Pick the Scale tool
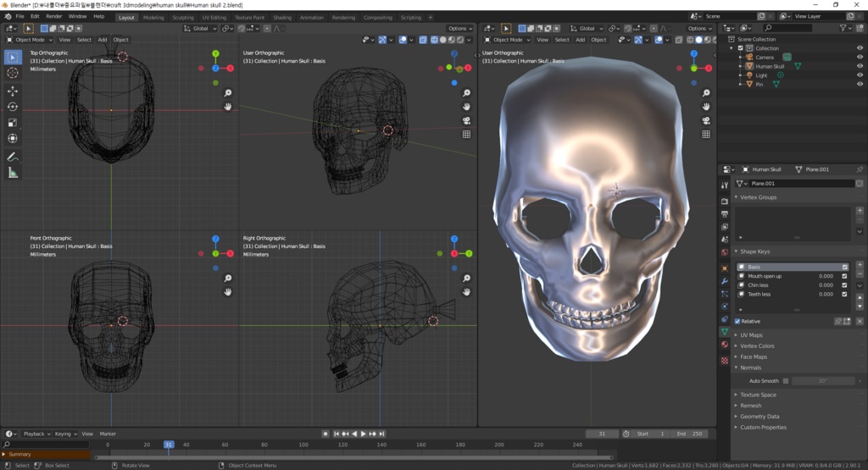Image resolution: width=868 pixels, height=470 pixels. click(13, 123)
